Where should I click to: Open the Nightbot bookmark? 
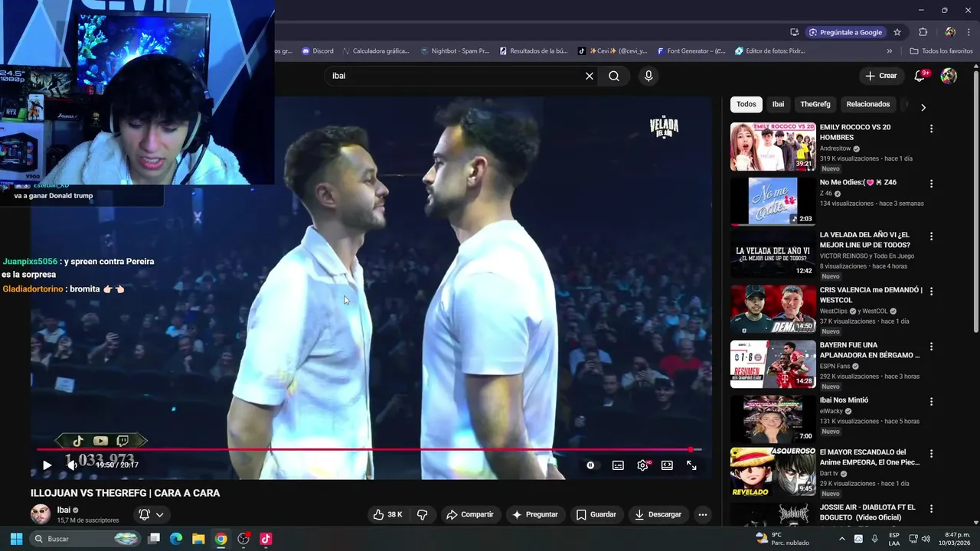[455, 51]
